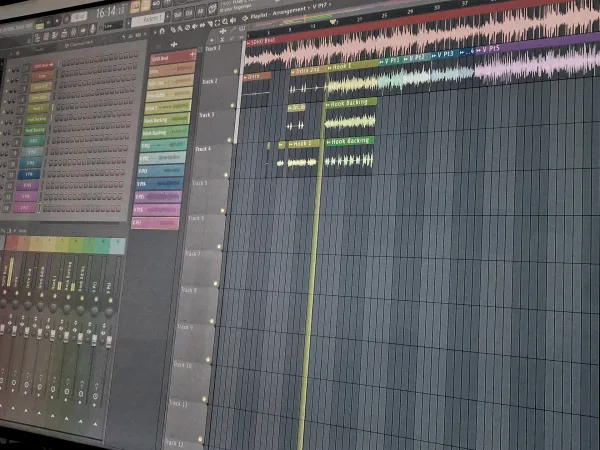
Task: Mute Track 2 via its green LED
Action: pos(232,105)
